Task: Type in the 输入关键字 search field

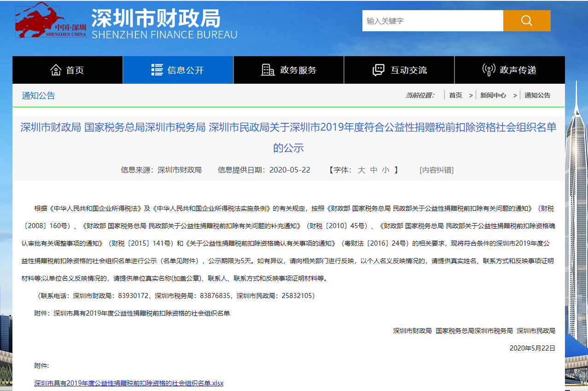Action: (x=432, y=21)
